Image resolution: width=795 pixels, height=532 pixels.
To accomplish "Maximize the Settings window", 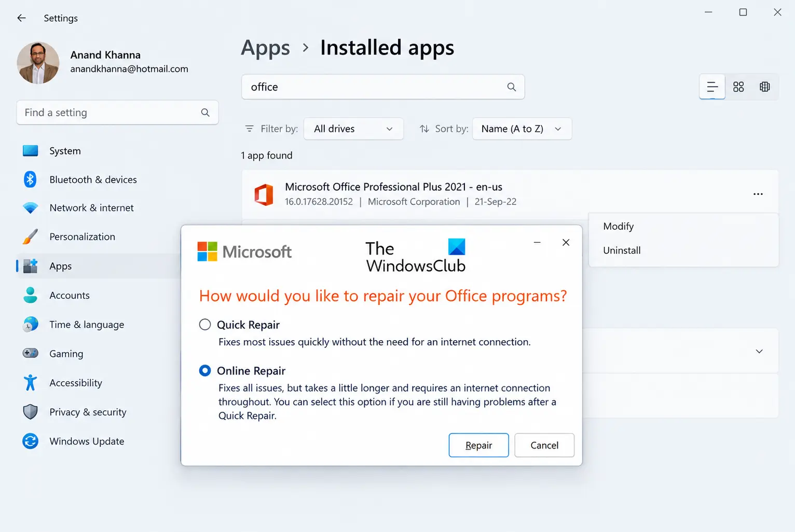I will (x=743, y=12).
